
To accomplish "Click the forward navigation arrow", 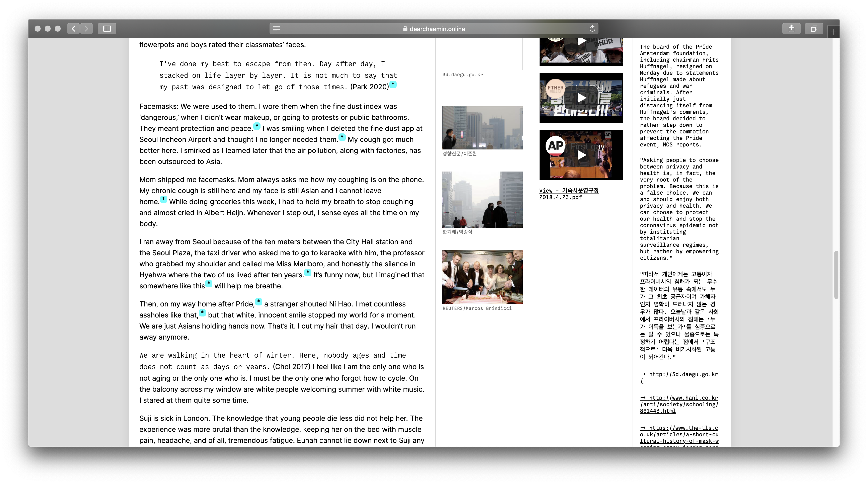I will (x=86, y=29).
